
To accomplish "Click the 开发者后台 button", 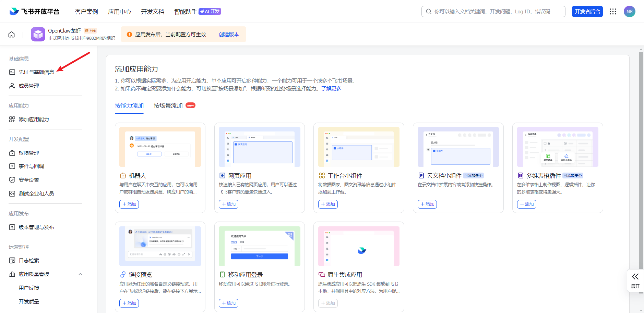I will tap(587, 12).
